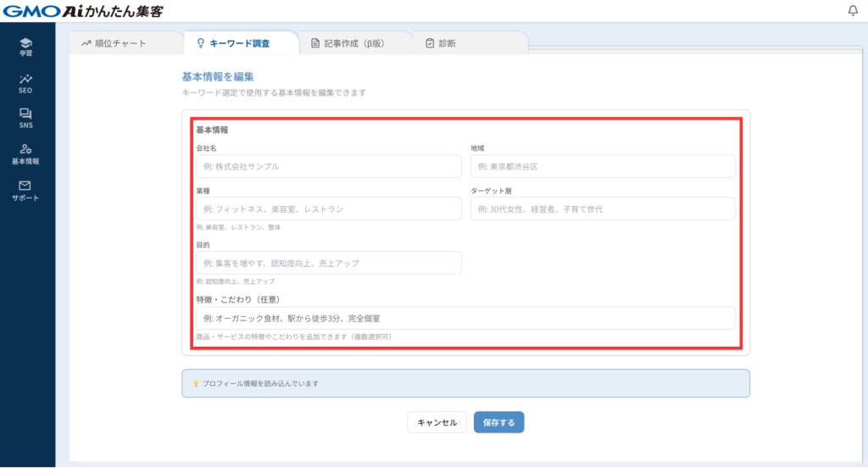Click the 業種 input field
The width and height of the screenshot is (868, 468).
pos(328,209)
